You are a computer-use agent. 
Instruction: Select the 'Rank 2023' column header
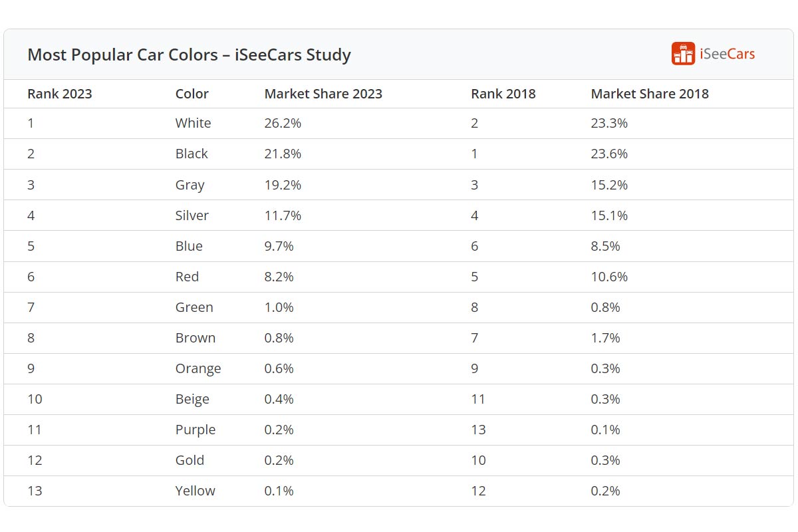(60, 94)
